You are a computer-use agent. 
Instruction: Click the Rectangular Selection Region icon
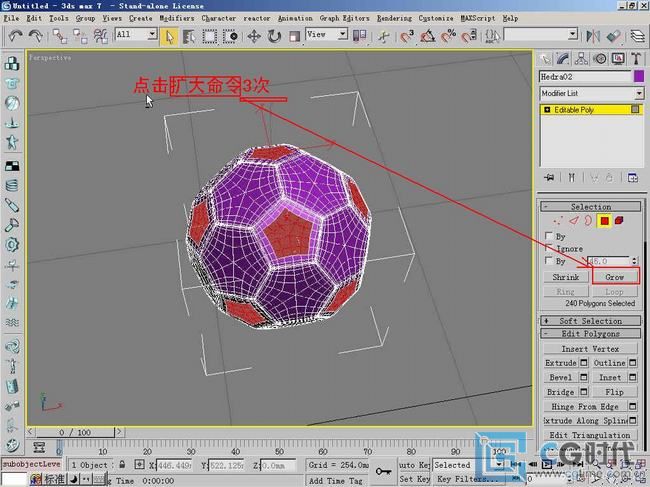coord(209,36)
